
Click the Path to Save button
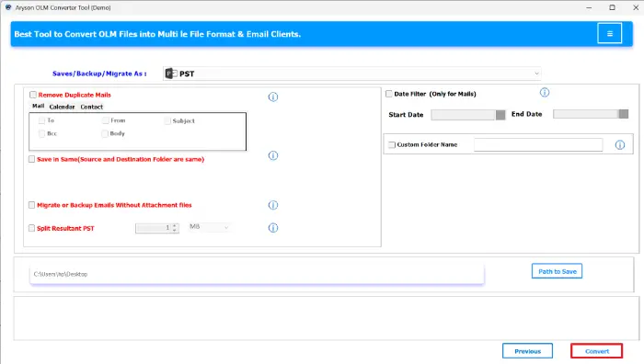557,271
